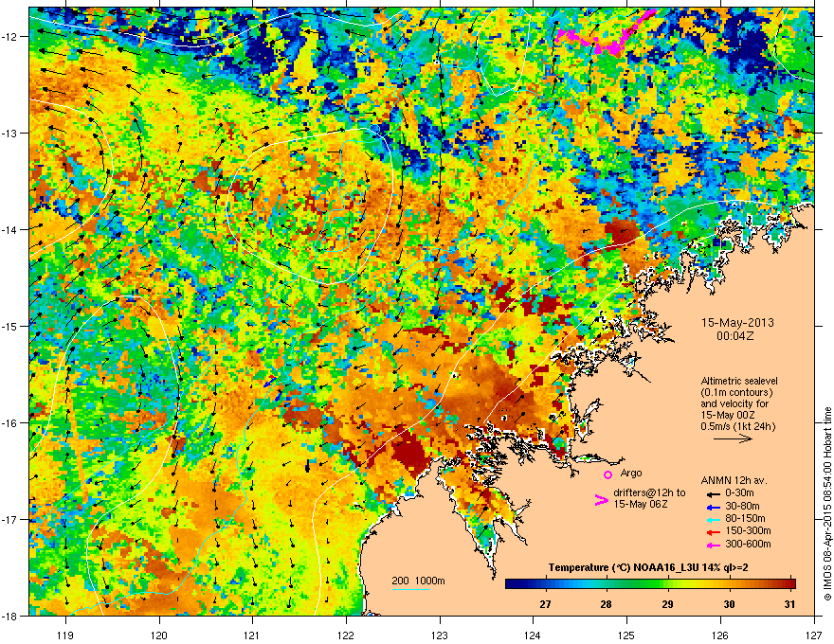This screenshot has height=644, width=834.
Task: Click the longitude axis label 119
Action: (x=65, y=635)
